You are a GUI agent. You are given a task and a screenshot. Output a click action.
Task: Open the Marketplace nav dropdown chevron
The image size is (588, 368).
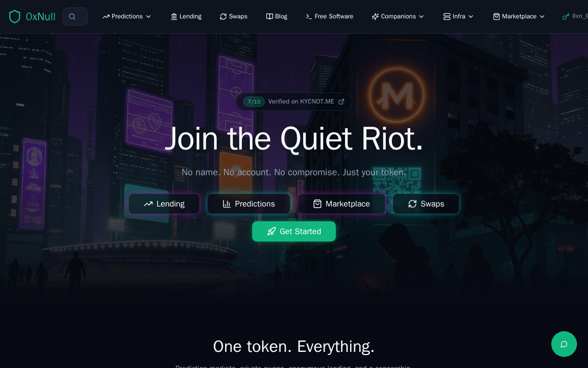pyautogui.click(x=542, y=17)
